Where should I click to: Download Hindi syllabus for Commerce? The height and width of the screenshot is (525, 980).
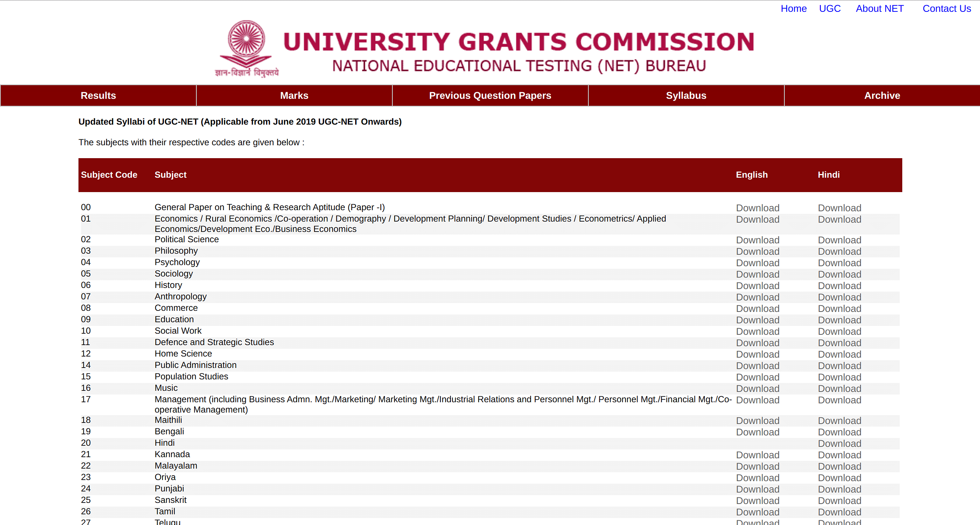(x=839, y=308)
